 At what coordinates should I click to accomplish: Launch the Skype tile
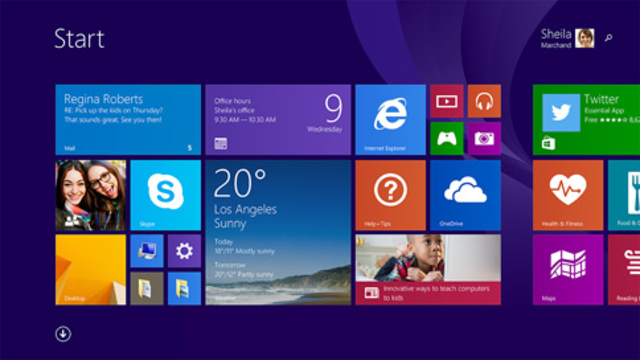point(166,195)
